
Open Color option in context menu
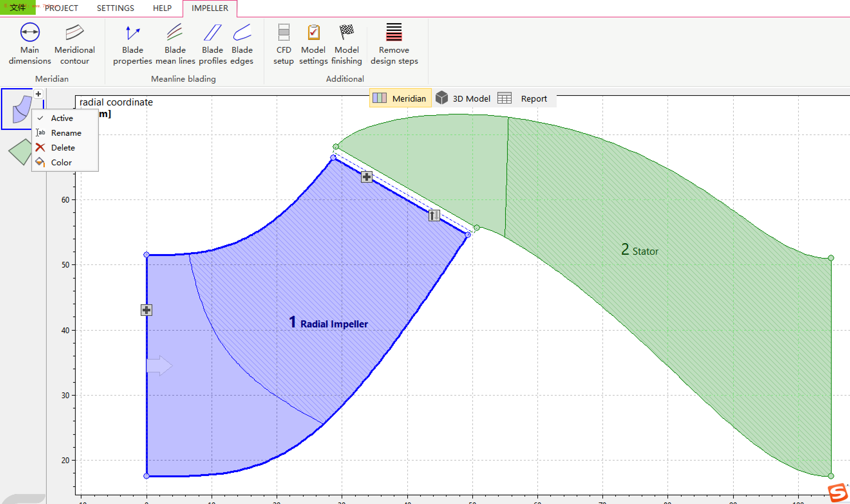(x=61, y=163)
